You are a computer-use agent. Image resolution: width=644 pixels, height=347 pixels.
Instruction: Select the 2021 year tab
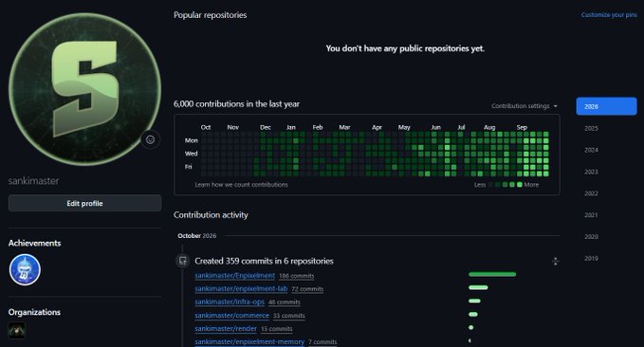pyautogui.click(x=591, y=215)
